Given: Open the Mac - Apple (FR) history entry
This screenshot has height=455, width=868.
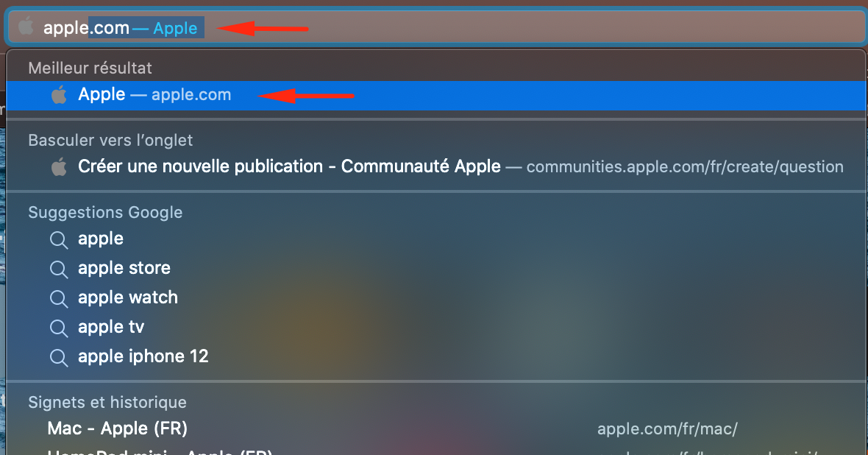Looking at the screenshot, I should [x=436, y=428].
